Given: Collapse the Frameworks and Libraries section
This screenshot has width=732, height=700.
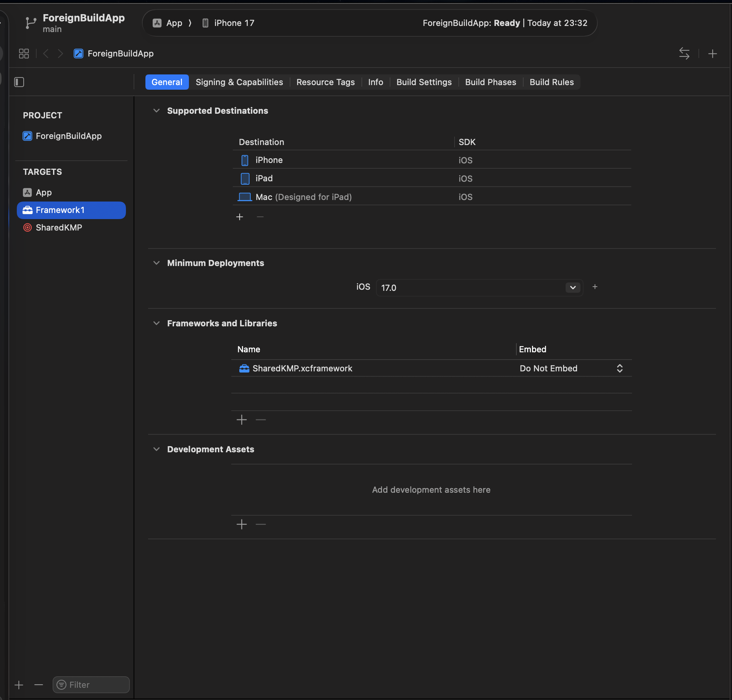Looking at the screenshot, I should [156, 323].
